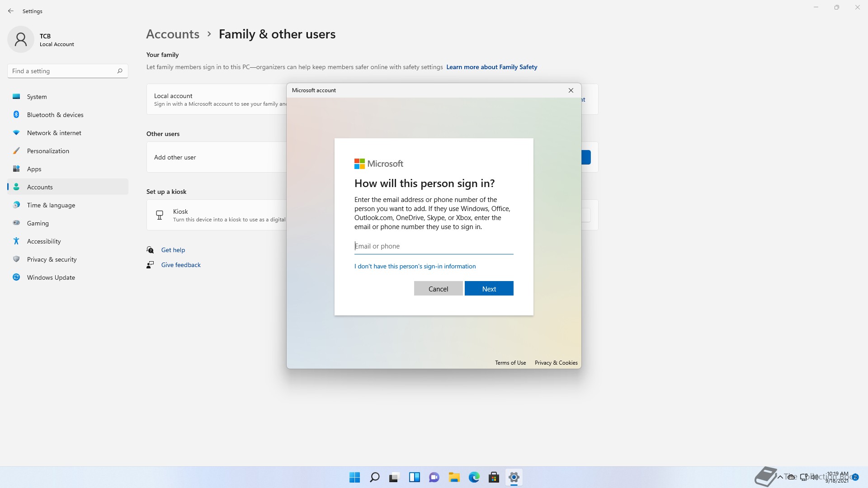The height and width of the screenshot is (488, 868).
Task: Open Terms of Use link
Action: (x=510, y=363)
